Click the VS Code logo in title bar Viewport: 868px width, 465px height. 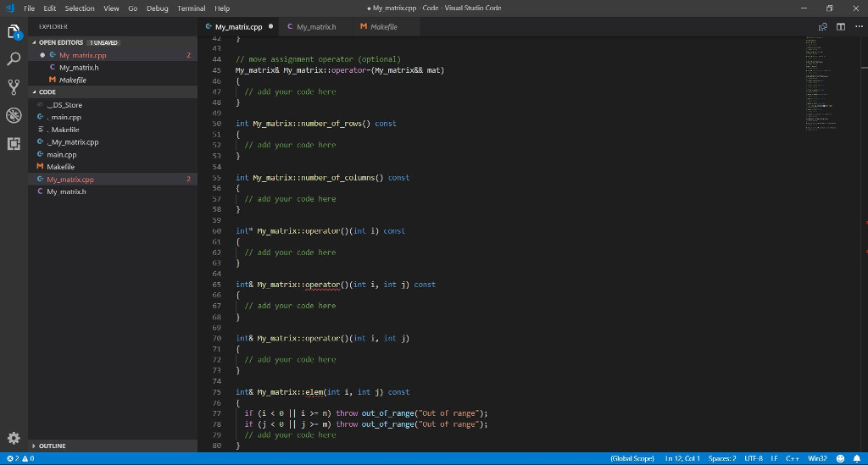pyautogui.click(x=9, y=8)
